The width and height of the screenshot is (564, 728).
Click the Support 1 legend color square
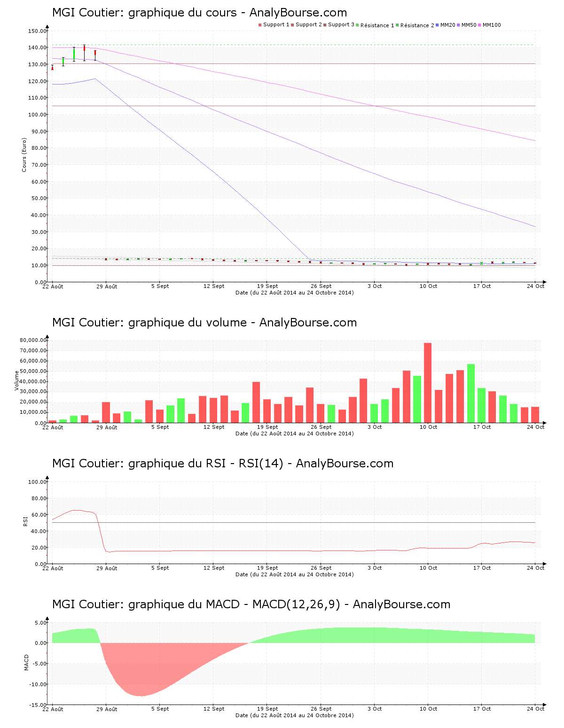[x=260, y=25]
